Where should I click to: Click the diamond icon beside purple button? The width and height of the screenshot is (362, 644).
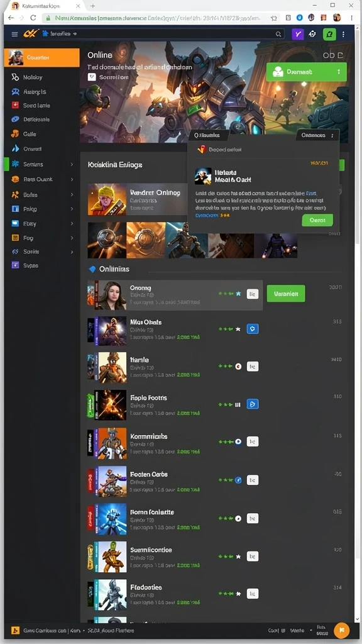(312, 34)
